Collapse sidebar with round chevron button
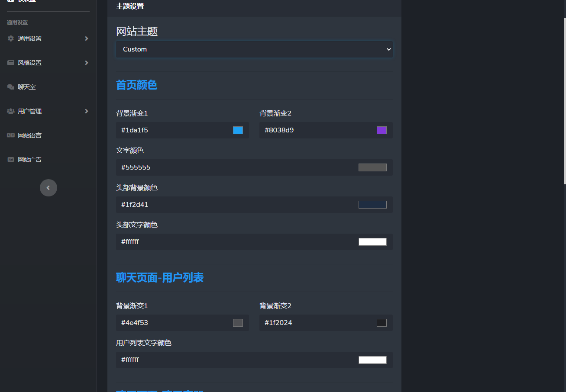The width and height of the screenshot is (566, 392). tap(49, 188)
